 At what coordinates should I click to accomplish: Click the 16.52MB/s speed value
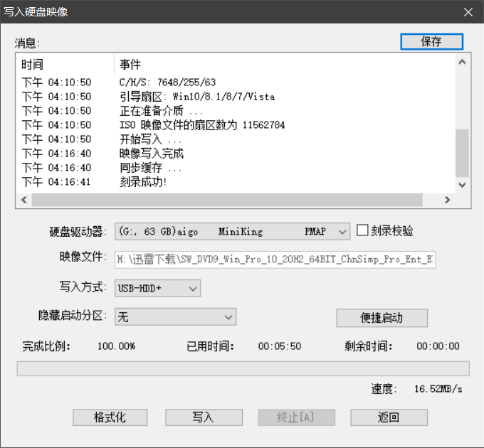pos(438,389)
